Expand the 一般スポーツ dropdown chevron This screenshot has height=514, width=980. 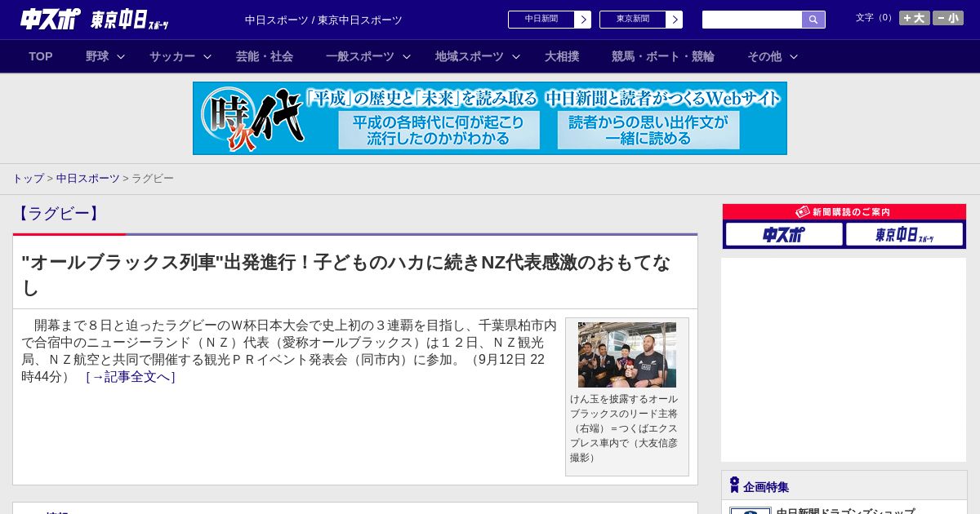point(407,57)
